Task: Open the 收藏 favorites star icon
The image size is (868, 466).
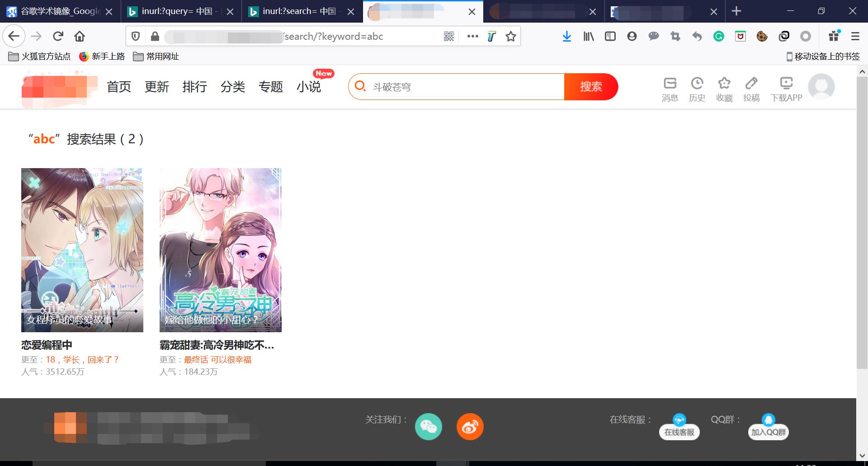Action: 724,84
